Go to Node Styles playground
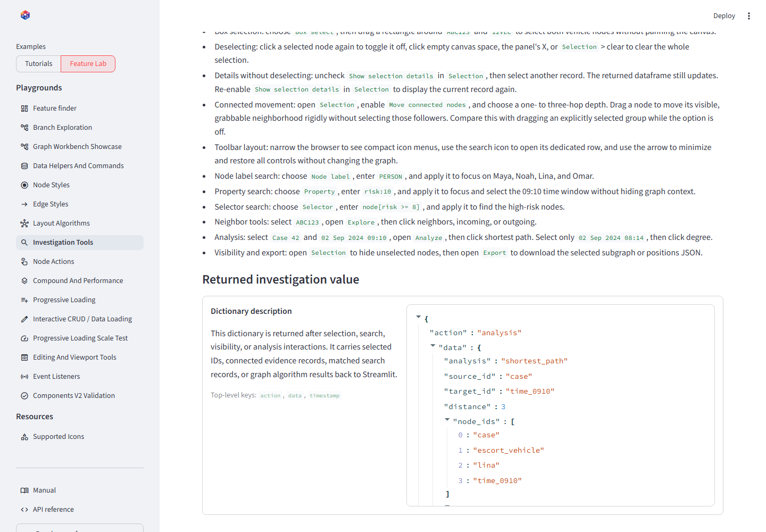This screenshot has height=532, width=766. point(80,185)
